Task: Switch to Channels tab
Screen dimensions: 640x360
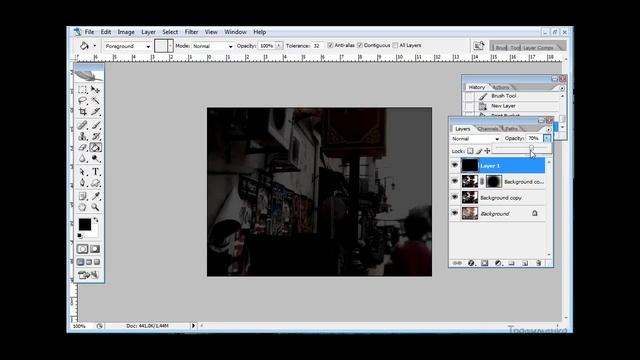Action: 488,129
